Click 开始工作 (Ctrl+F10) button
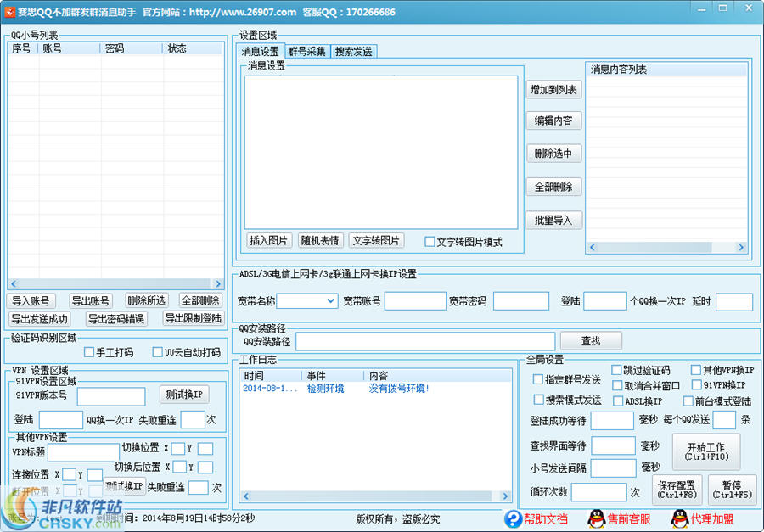The image size is (764, 532). click(x=706, y=451)
